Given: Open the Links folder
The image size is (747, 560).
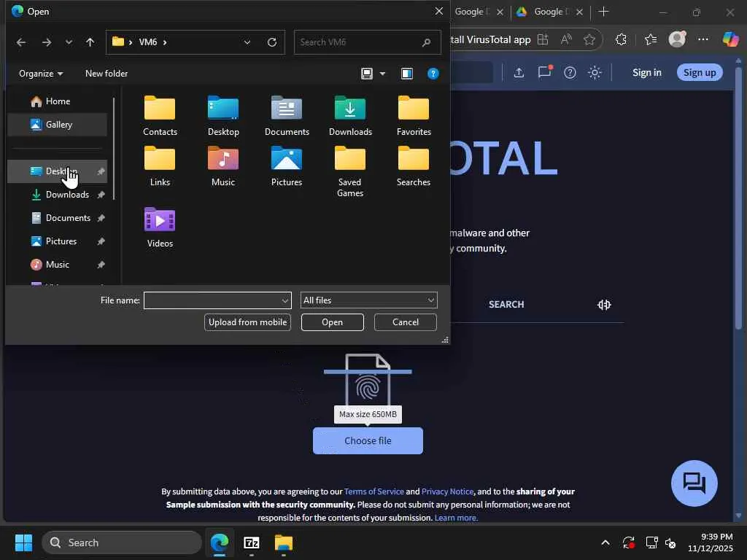Looking at the screenshot, I should [160, 166].
